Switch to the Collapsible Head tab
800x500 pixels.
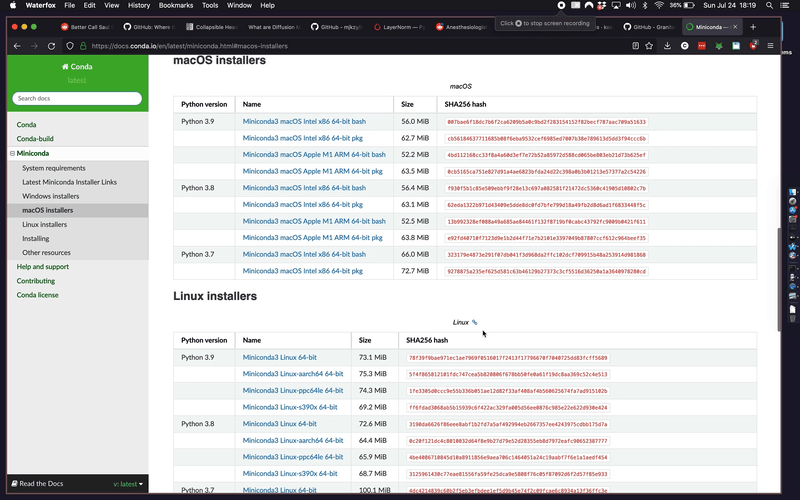tap(212, 27)
